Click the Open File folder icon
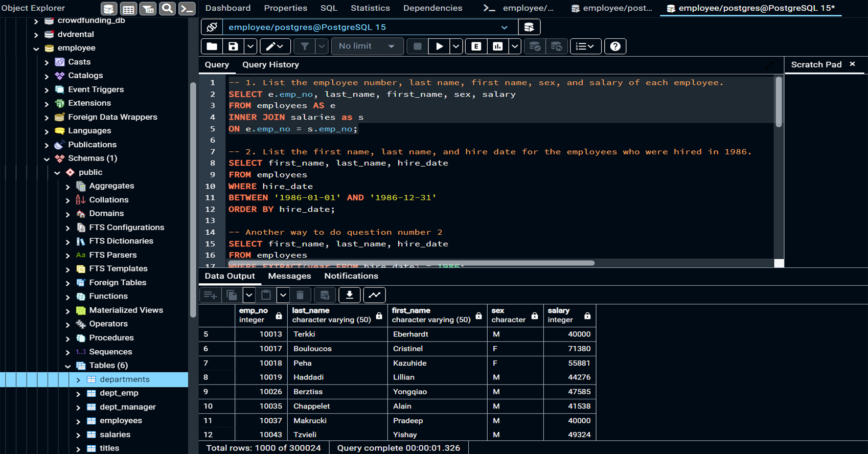Image resolution: width=868 pixels, height=454 pixels. coord(212,47)
